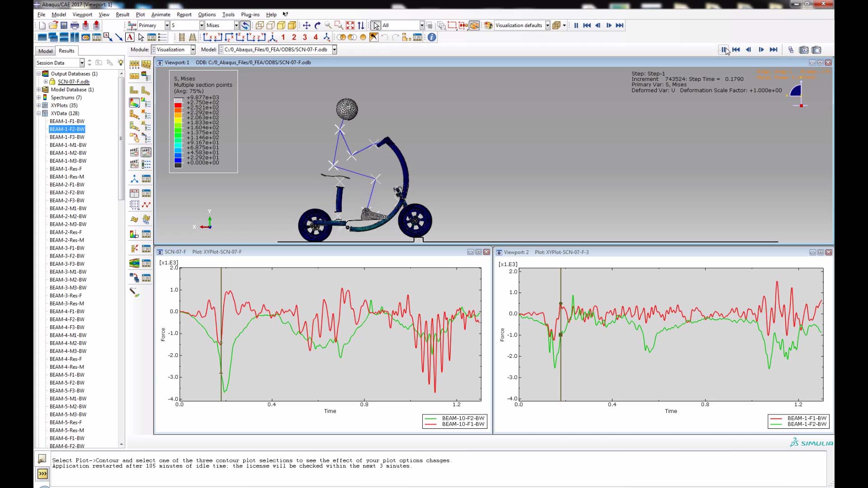Toggle the selection arrow tool button
This screenshot has height=488, width=868.
tap(376, 26)
